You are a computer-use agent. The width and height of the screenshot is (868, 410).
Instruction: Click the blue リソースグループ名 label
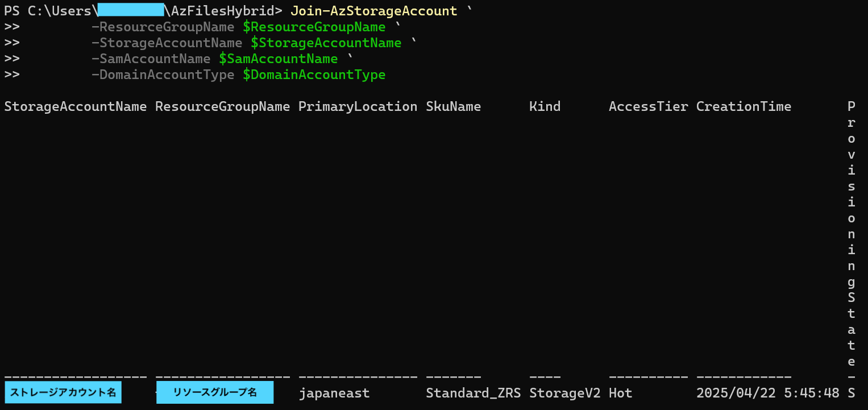tap(215, 392)
